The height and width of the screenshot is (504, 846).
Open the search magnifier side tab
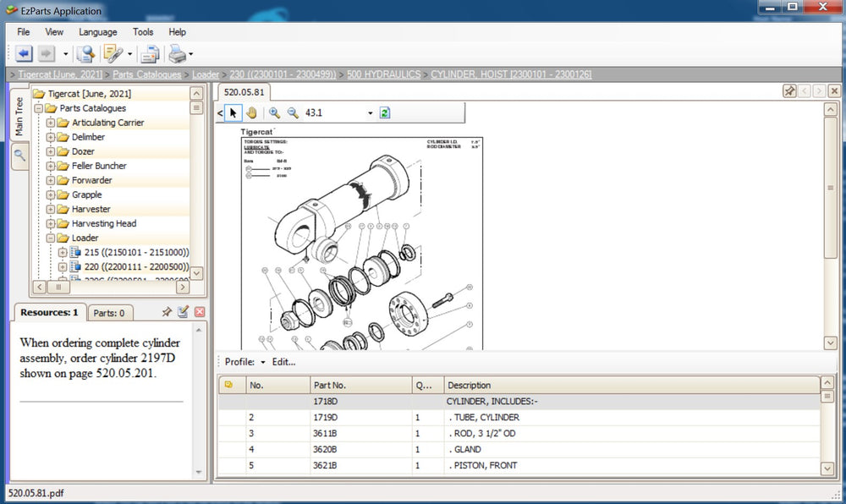(19, 156)
